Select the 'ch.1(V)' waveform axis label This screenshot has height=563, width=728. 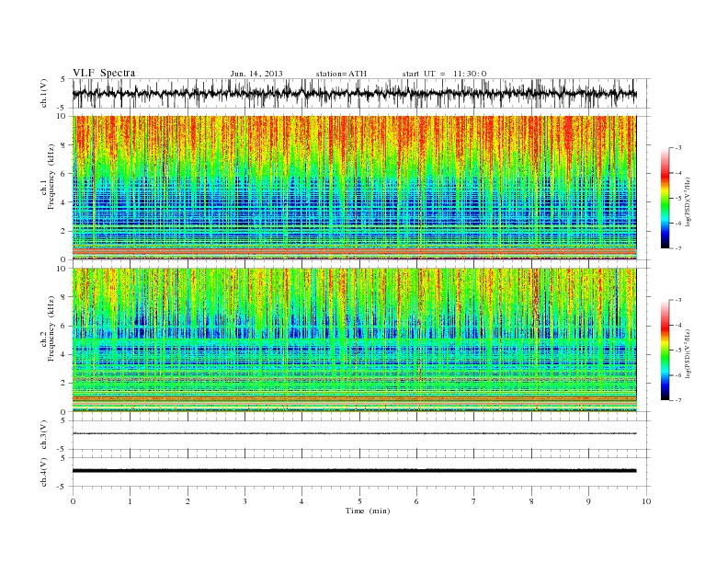point(44,93)
